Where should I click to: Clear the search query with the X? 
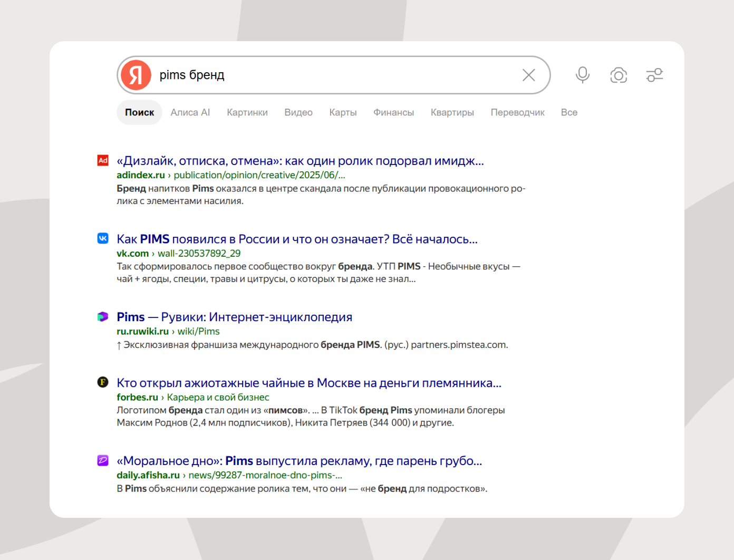(529, 75)
